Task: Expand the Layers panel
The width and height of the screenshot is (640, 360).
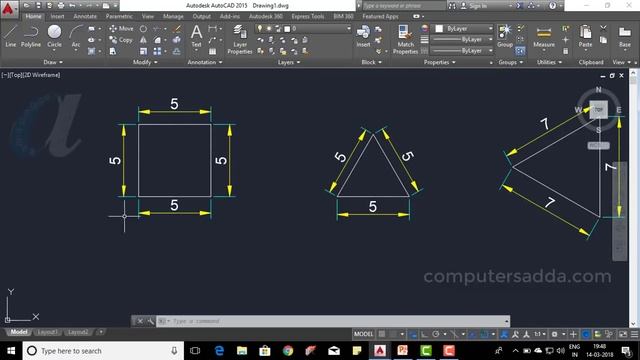Action: pos(289,62)
